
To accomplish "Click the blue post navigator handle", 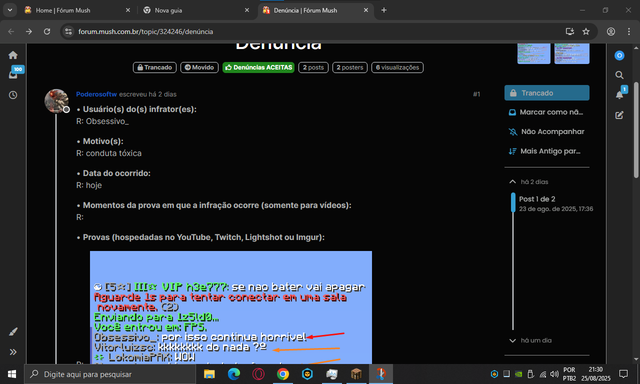I will point(513,203).
